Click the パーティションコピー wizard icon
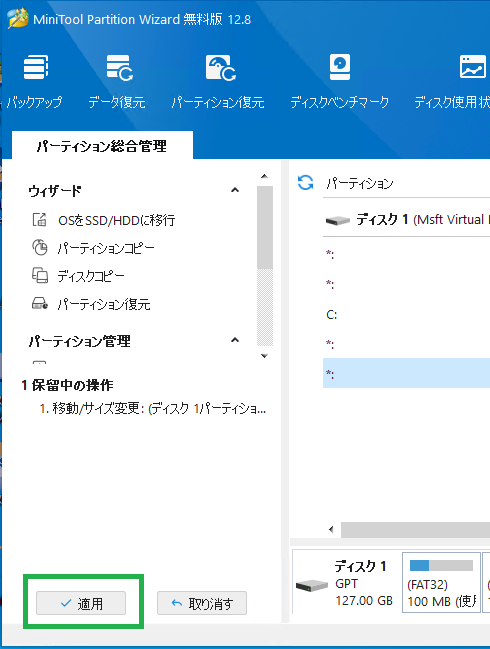The width and height of the screenshot is (490, 649). click(x=40, y=248)
